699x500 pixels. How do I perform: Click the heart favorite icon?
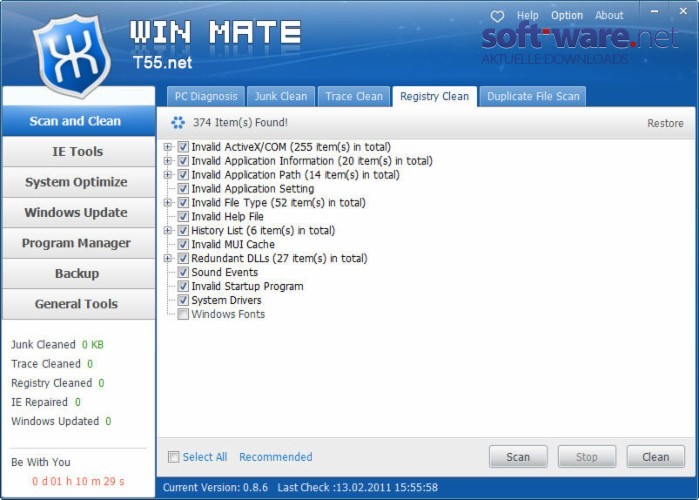coord(497,16)
